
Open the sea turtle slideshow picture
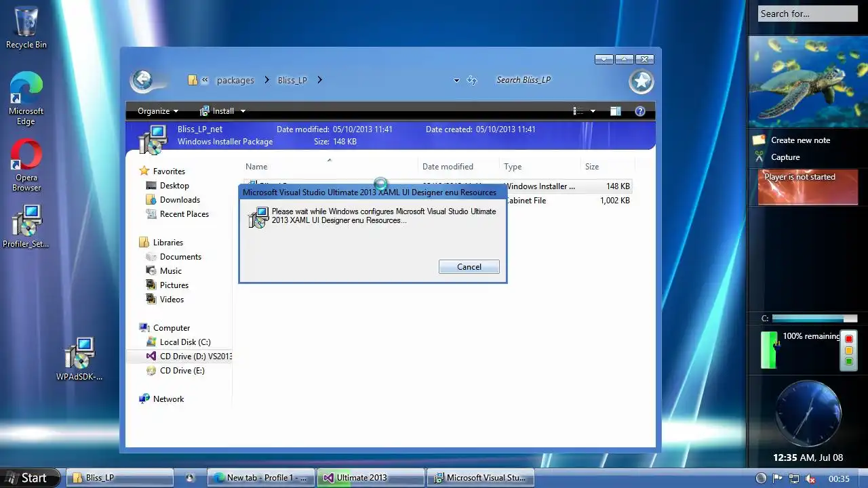tap(808, 82)
